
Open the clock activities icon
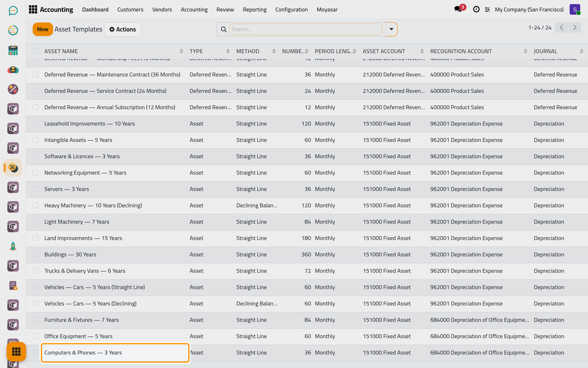click(x=476, y=10)
